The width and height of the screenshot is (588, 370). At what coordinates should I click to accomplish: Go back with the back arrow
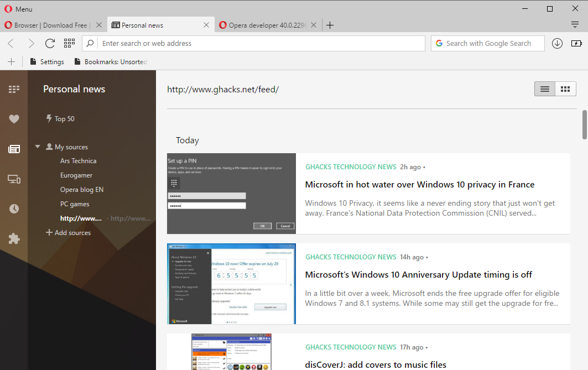11,44
